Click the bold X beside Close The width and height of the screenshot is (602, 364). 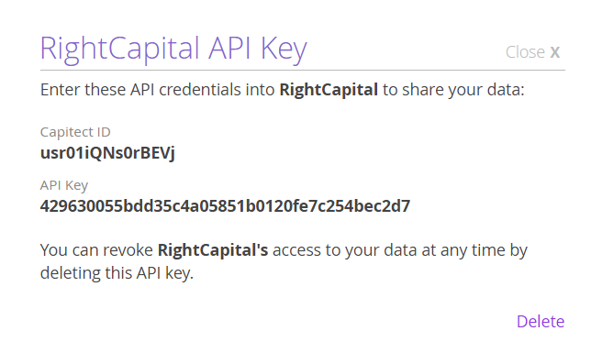555,52
